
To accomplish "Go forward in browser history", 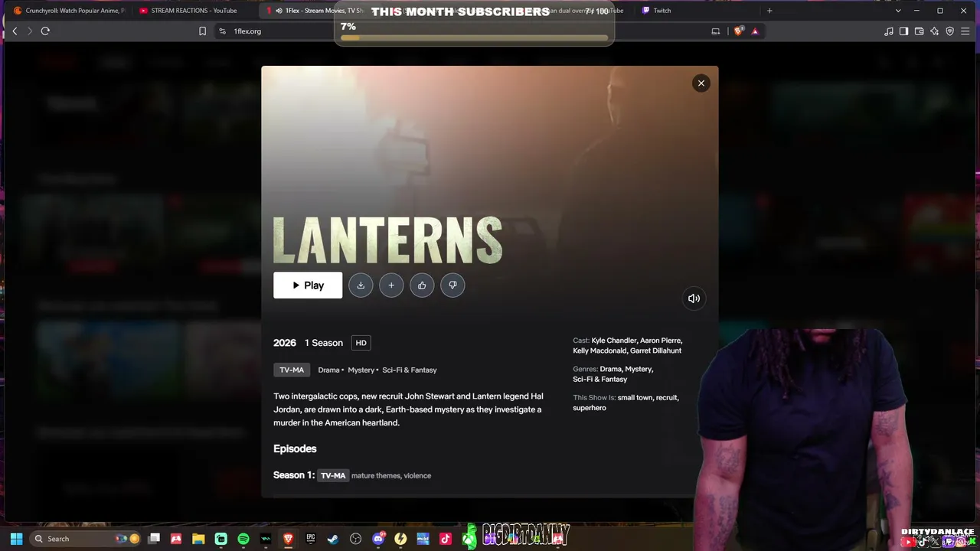I will click(x=30, y=31).
